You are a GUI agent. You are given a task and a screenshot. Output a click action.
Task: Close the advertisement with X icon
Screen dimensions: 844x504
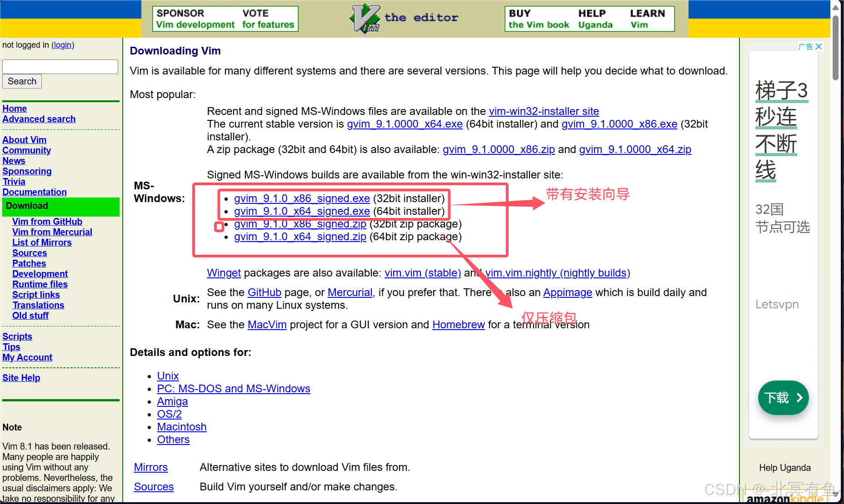pyautogui.click(x=819, y=46)
